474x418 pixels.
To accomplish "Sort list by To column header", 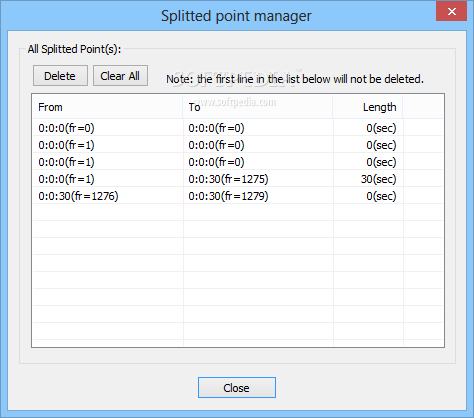I will click(258, 107).
